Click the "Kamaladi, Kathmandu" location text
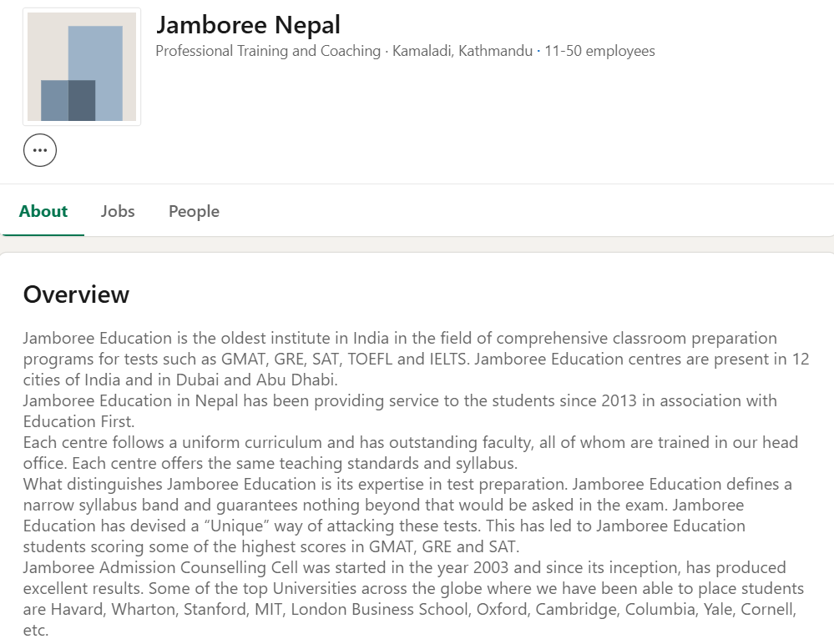Screen dimensions: 834x644 pos(463,51)
